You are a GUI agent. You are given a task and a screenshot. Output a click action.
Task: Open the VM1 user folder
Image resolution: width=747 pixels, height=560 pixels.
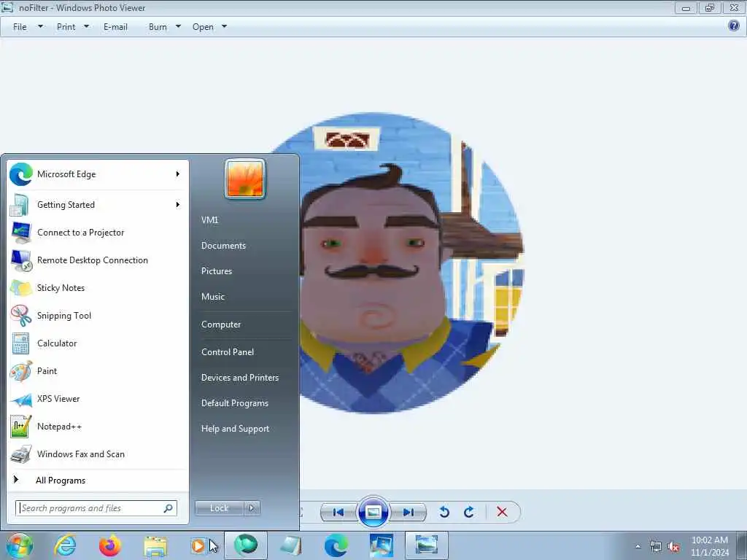coord(209,220)
